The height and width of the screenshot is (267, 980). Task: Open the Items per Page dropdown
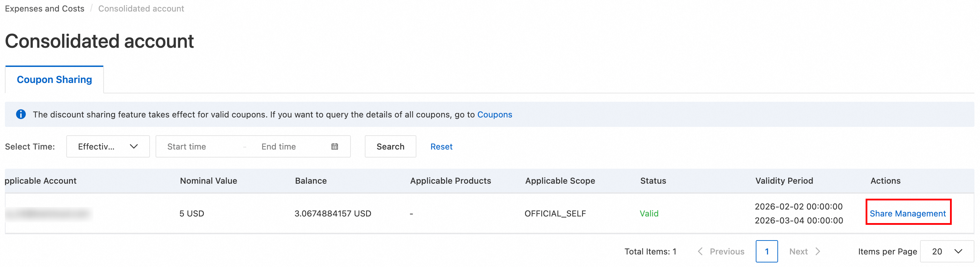click(x=947, y=251)
